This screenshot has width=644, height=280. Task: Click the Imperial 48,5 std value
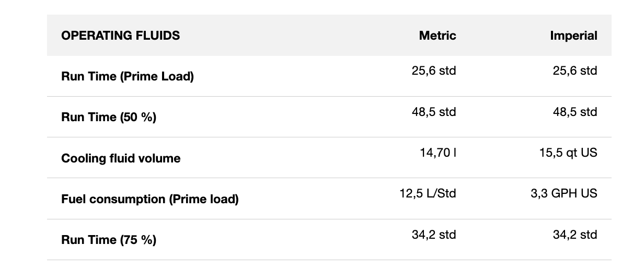574,112
